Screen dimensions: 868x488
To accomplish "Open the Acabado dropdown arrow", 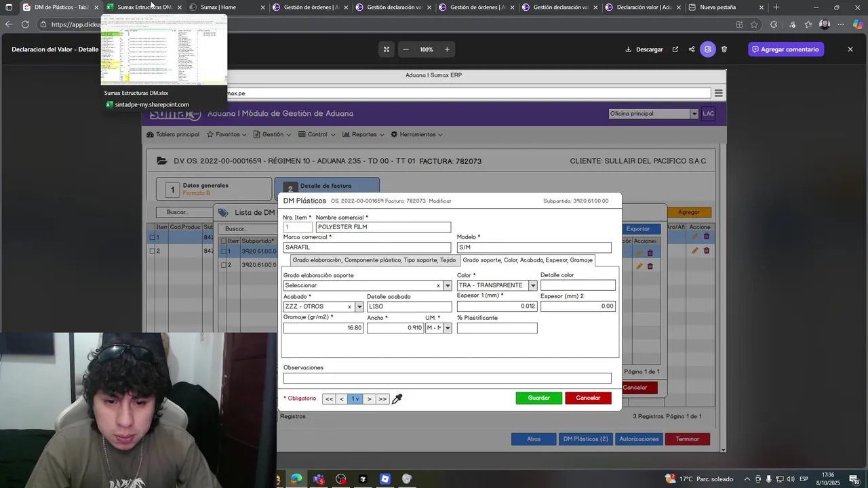I will pyautogui.click(x=359, y=306).
